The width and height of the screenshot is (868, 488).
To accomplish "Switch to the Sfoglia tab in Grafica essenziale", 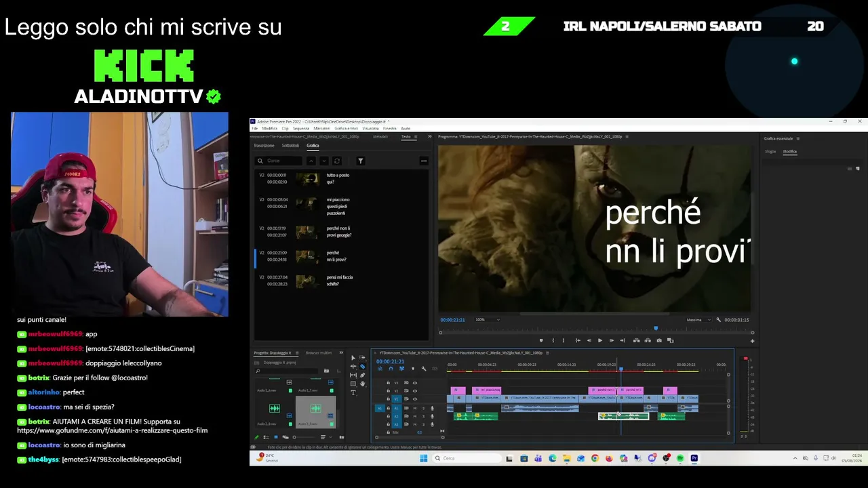I will pyautogui.click(x=770, y=152).
